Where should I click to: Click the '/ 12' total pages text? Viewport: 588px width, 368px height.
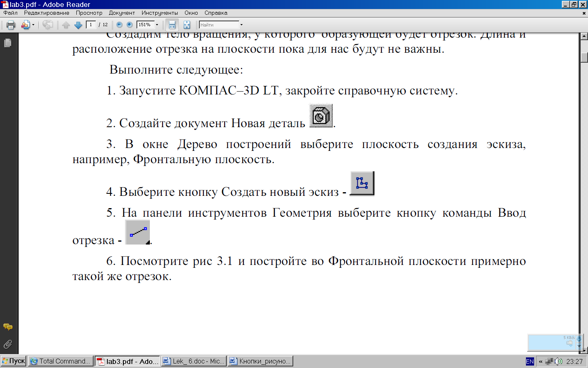pyautogui.click(x=103, y=25)
